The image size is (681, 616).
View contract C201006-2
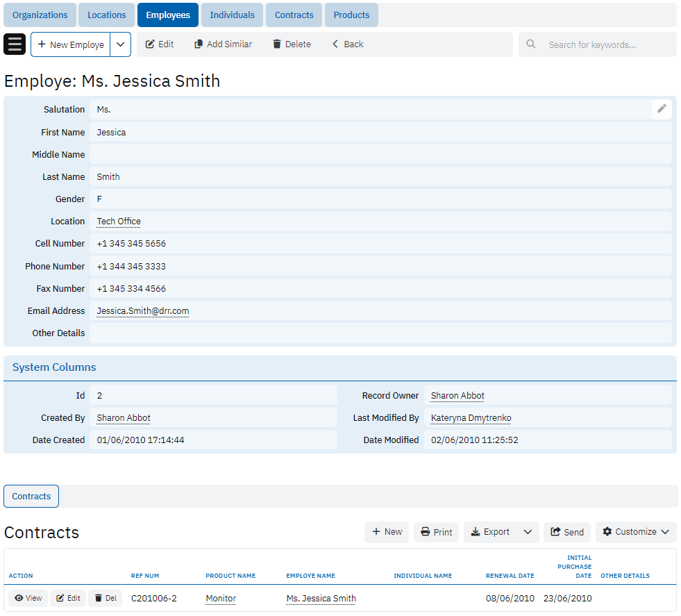[28, 598]
